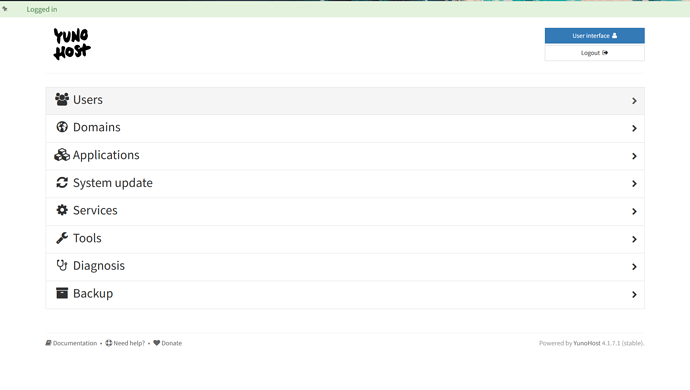Viewport: 690px width, 390px height.
Task: Go to System update section
Action: (x=345, y=184)
